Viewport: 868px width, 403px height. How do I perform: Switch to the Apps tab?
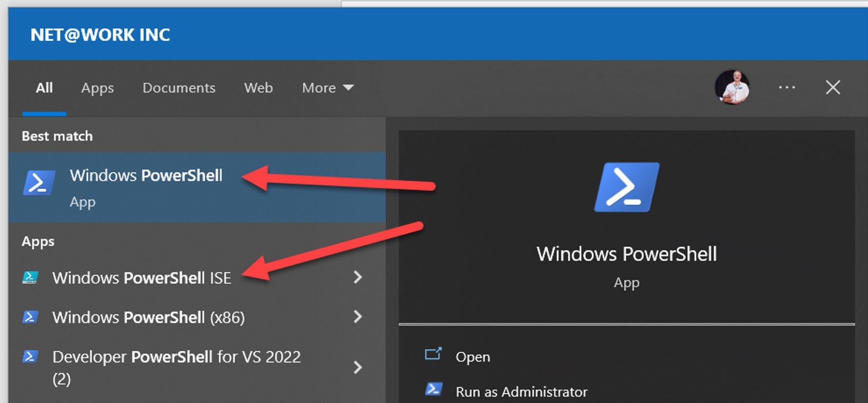[x=98, y=88]
